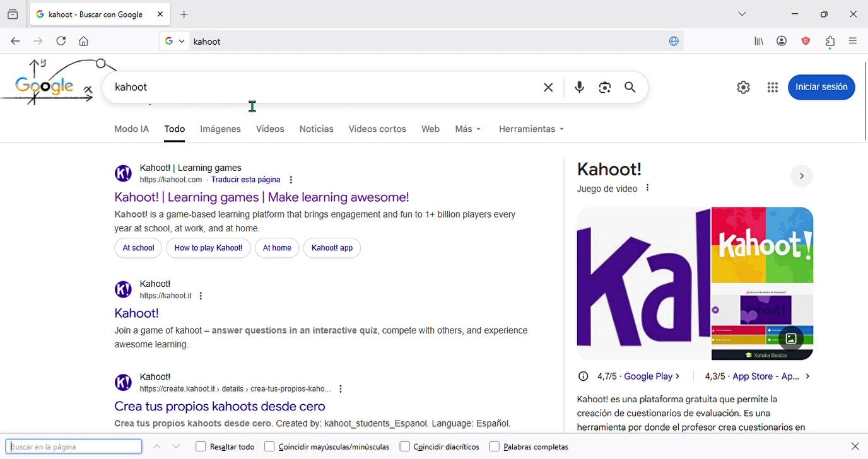Click the ratings info icon
Screen dimensions: 868x459
584,376
